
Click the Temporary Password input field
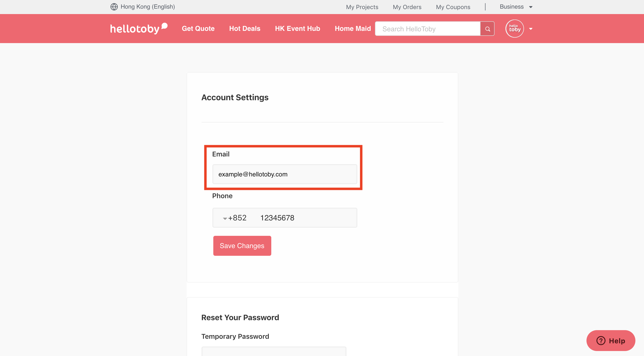point(274,351)
